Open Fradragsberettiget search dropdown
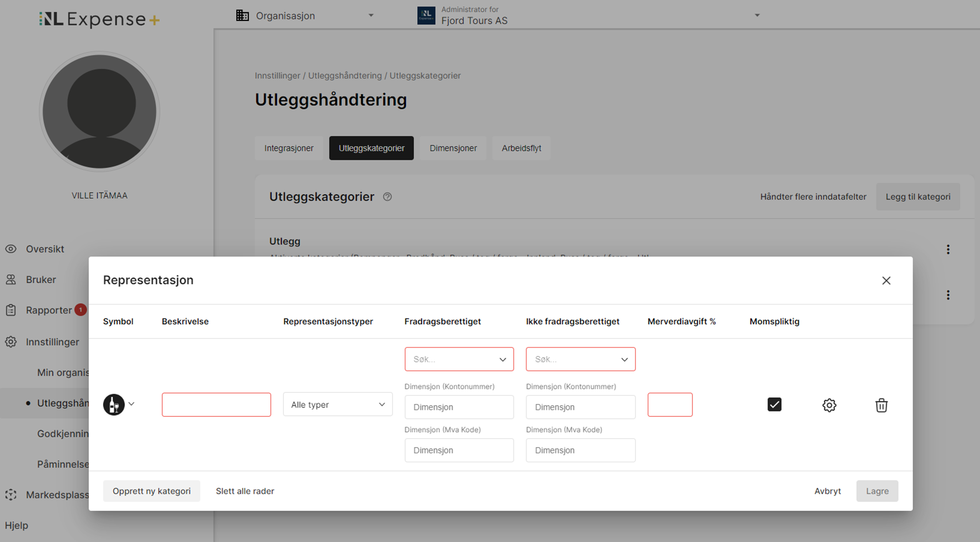 click(459, 359)
